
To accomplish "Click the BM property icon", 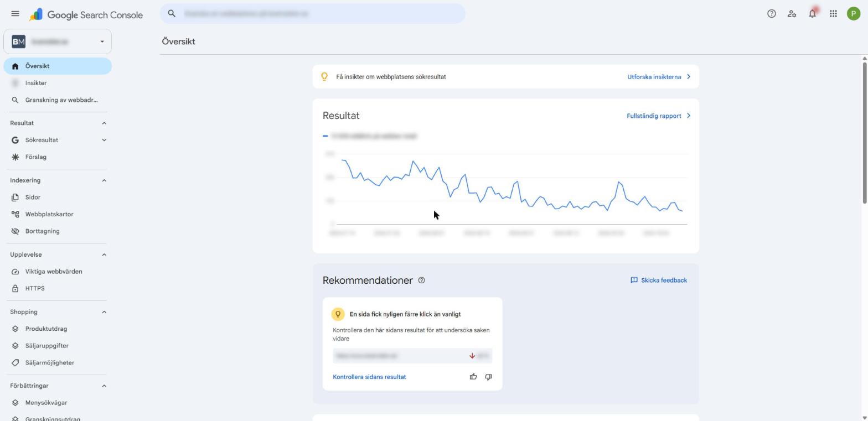I will tap(18, 41).
